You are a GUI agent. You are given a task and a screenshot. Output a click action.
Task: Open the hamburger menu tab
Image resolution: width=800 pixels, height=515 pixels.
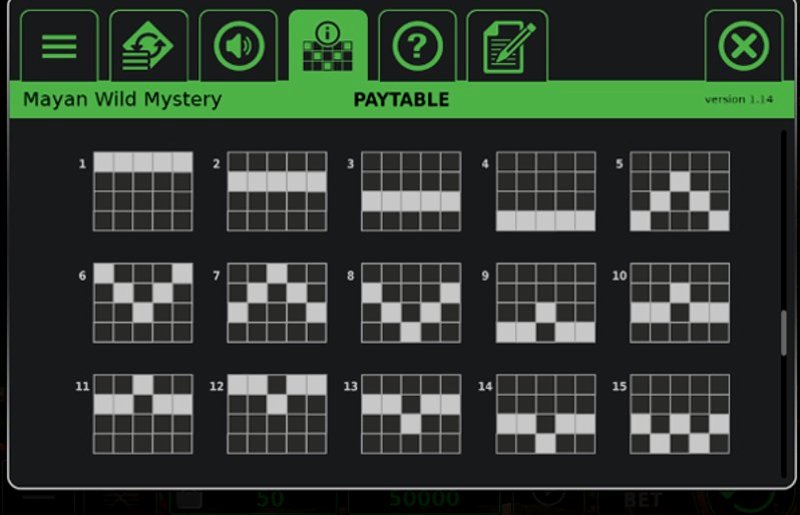pyautogui.click(x=59, y=46)
